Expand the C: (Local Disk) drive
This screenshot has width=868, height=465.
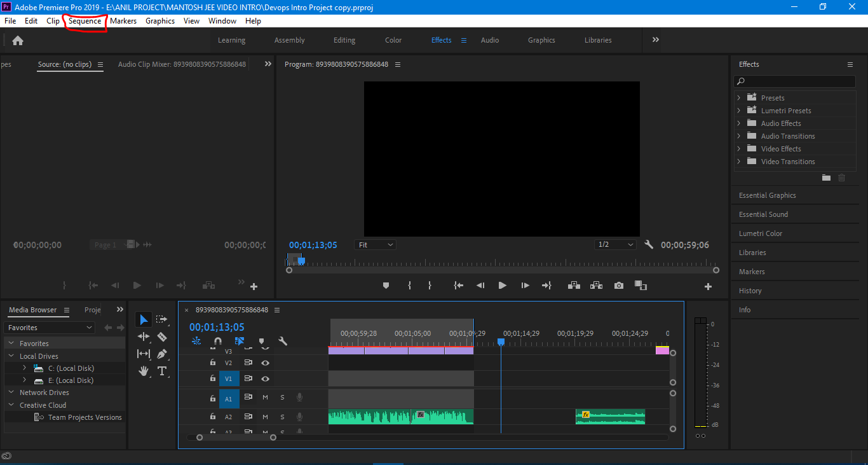point(24,368)
